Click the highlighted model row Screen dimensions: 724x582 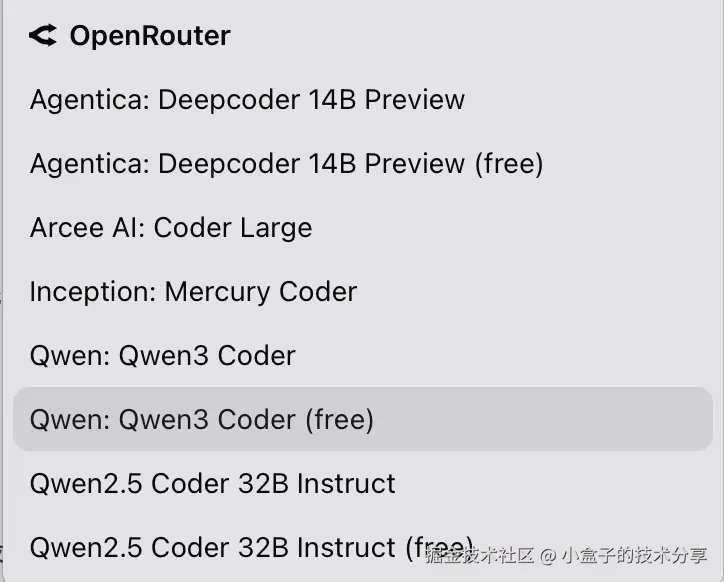(362, 420)
